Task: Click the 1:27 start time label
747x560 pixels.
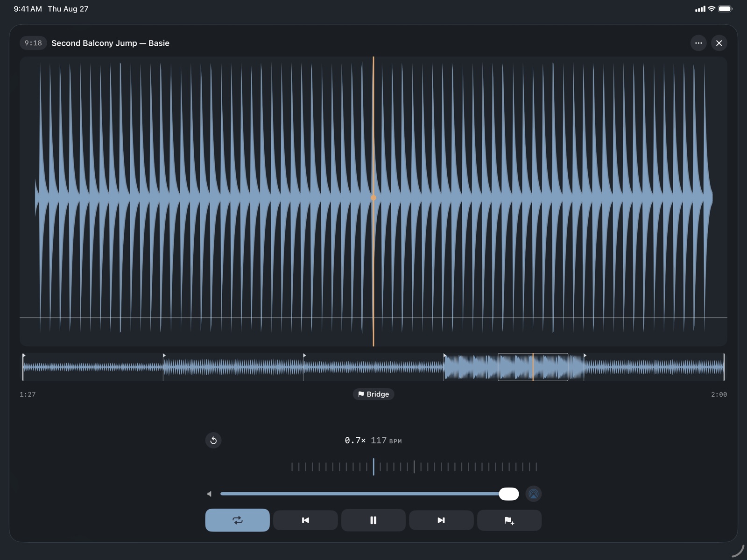Action: click(x=28, y=394)
